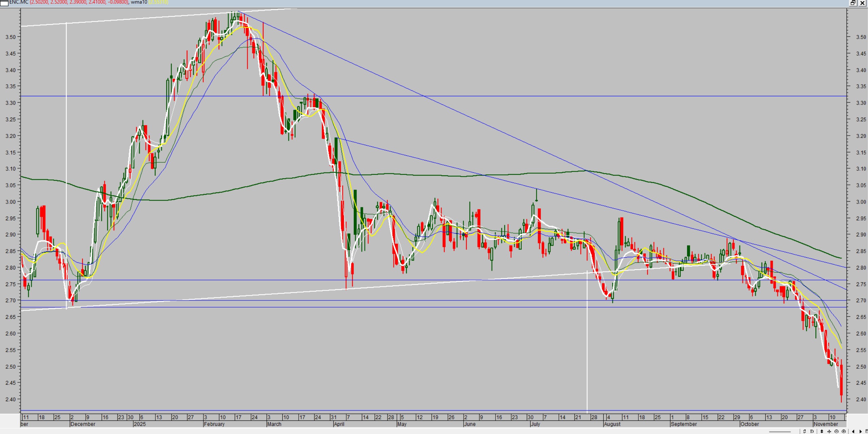Close the ENC.MC chart window
The height and width of the screenshot is (434, 868).
click(x=863, y=3)
